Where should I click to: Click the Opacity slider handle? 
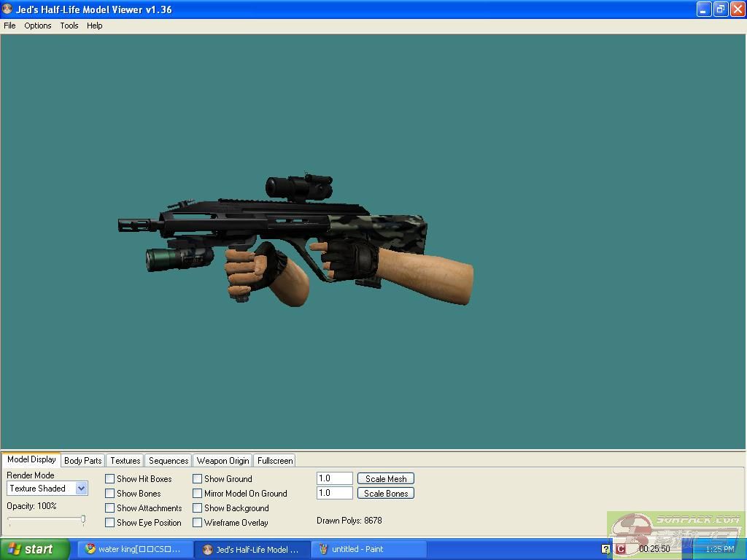pos(83,520)
